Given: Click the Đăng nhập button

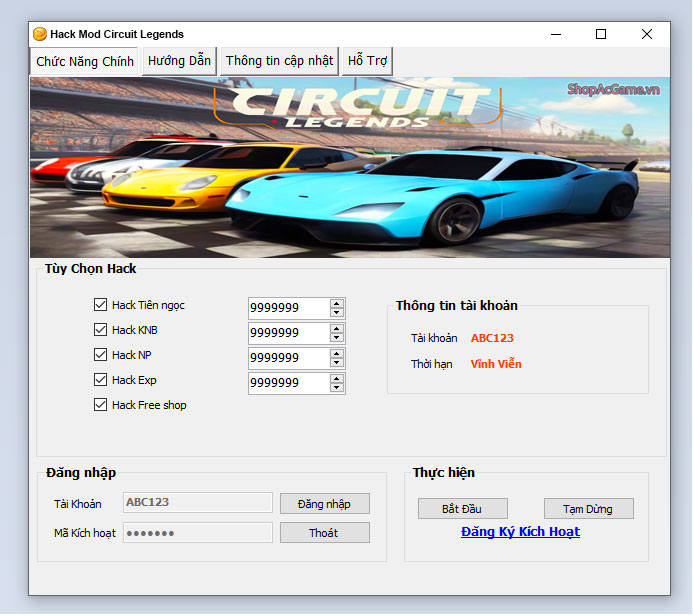Looking at the screenshot, I should (x=324, y=504).
